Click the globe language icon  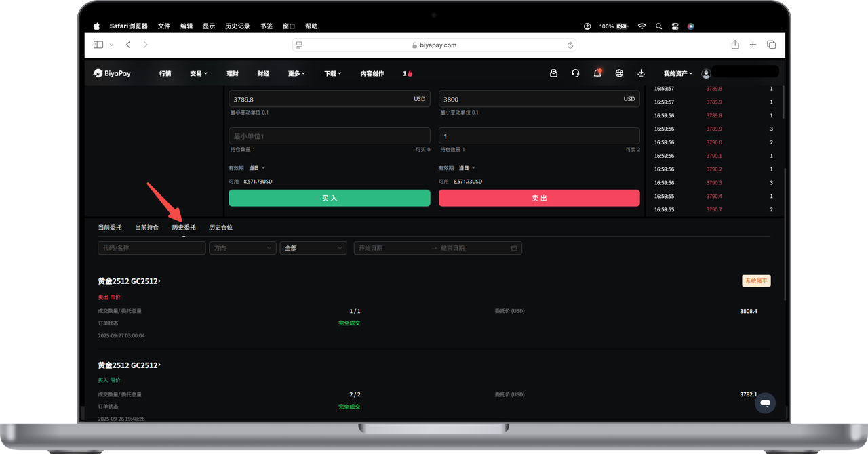(619, 73)
